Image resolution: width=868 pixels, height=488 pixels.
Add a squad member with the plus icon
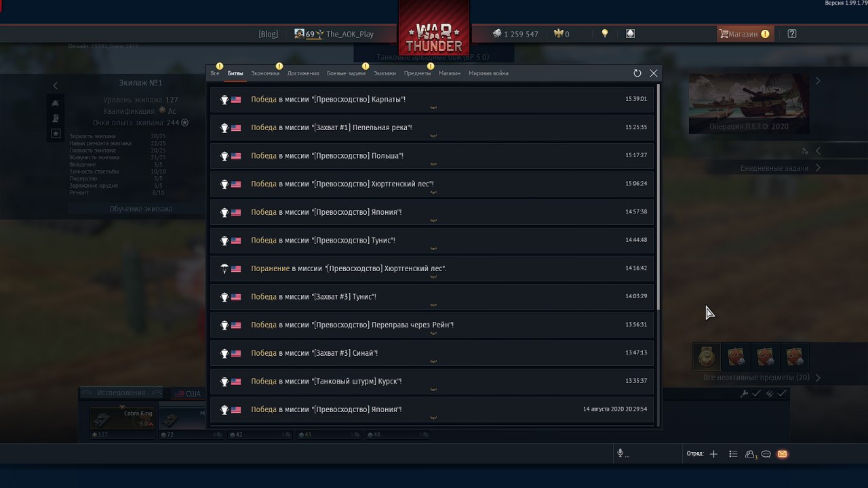coord(713,454)
